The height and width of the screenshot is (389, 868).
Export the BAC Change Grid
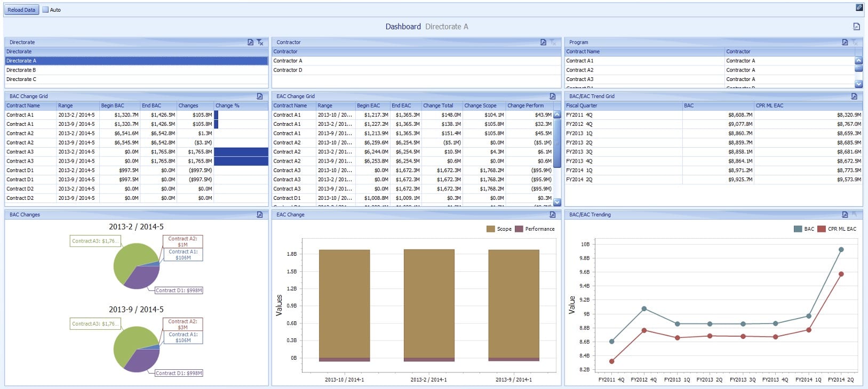pyautogui.click(x=260, y=96)
